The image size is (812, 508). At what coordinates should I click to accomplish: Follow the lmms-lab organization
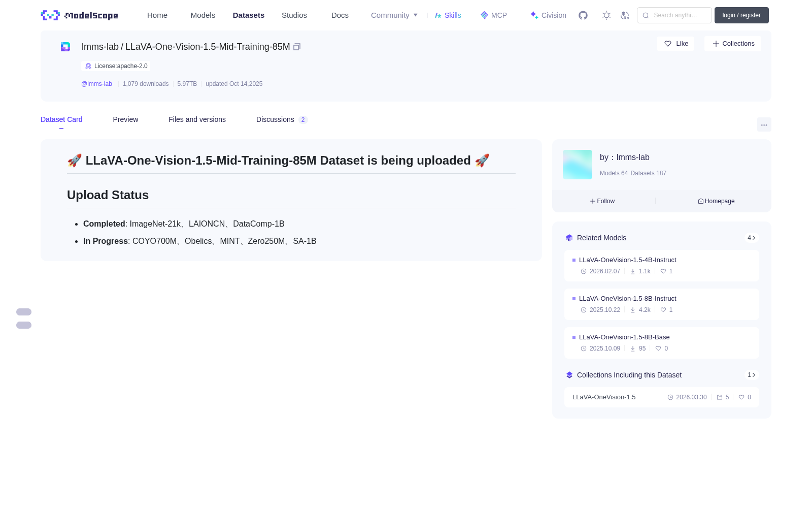coord(602,201)
